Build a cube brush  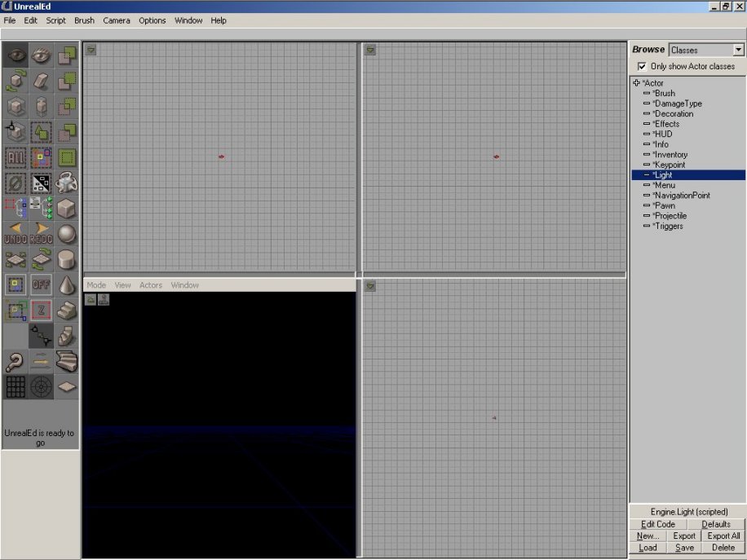(67, 208)
